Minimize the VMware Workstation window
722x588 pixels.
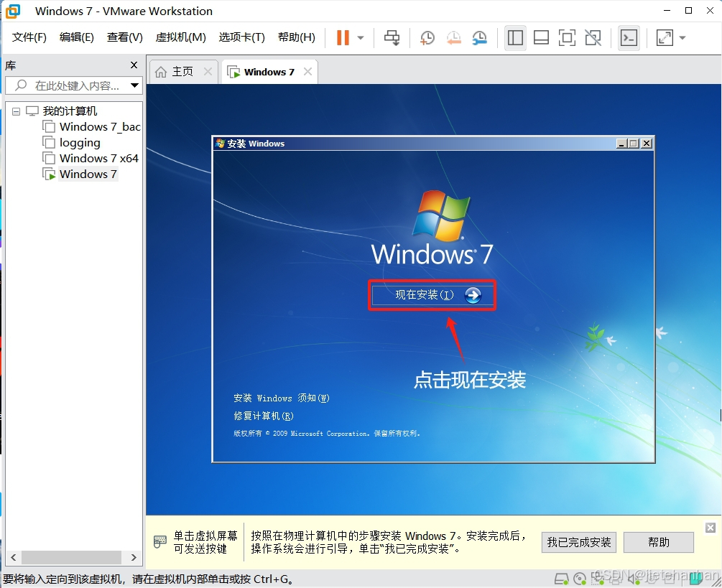pos(667,11)
